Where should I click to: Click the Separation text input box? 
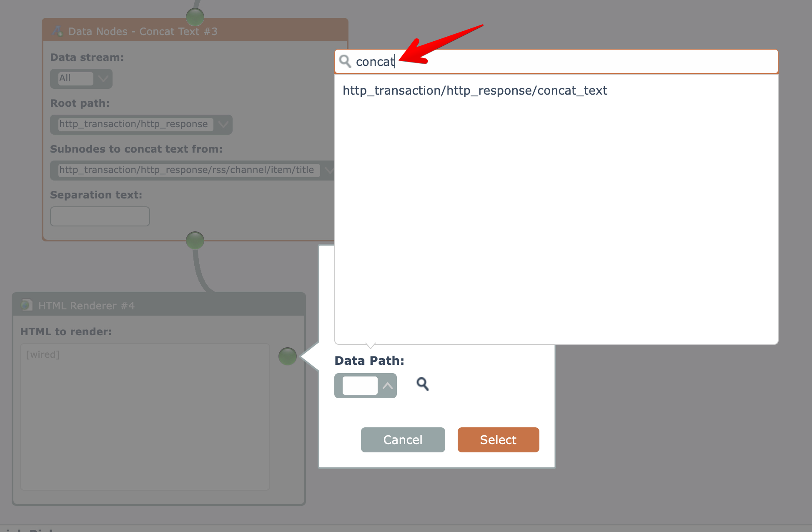tap(100, 216)
